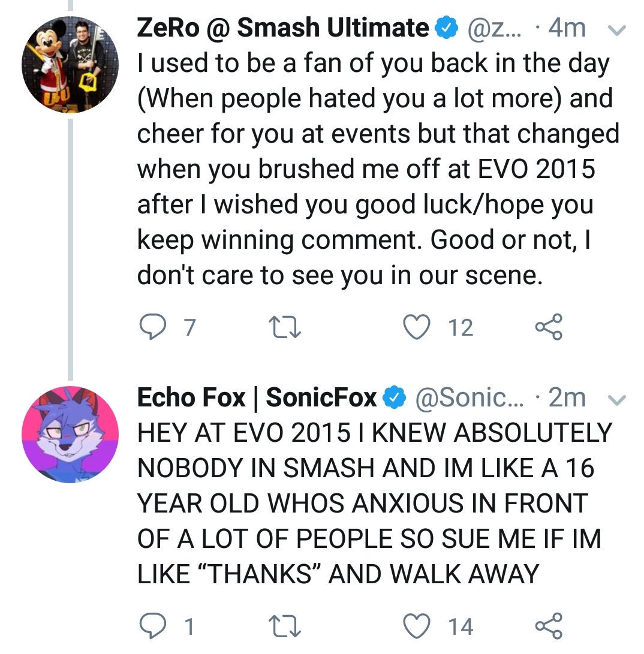This screenshot has width=644, height=654.
Task: Click the @Sonic... handle
Action: [469, 397]
